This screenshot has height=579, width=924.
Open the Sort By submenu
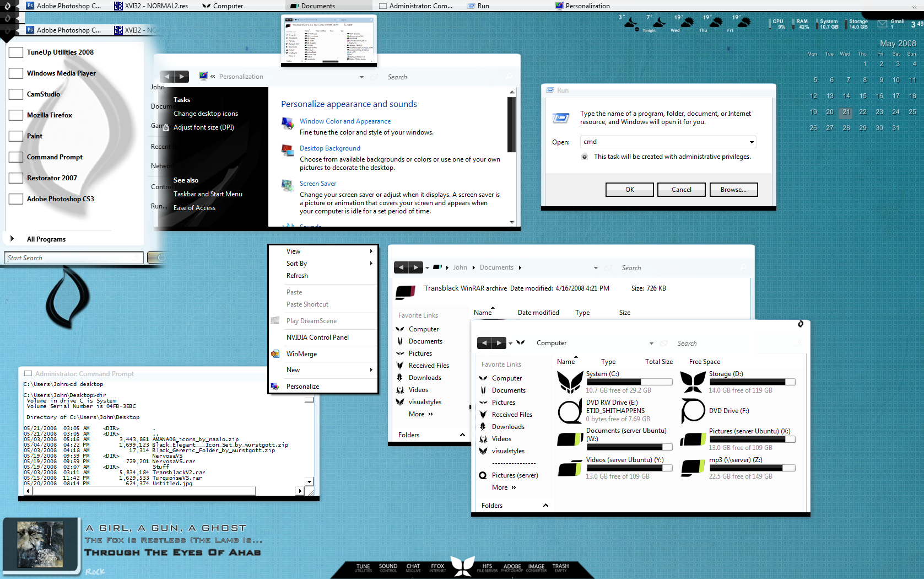pyautogui.click(x=323, y=264)
